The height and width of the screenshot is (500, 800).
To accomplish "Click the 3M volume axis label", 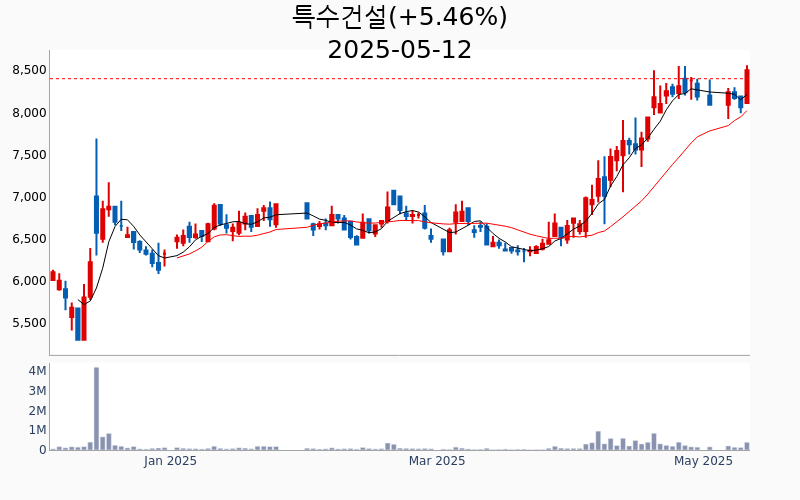I will point(37,391).
